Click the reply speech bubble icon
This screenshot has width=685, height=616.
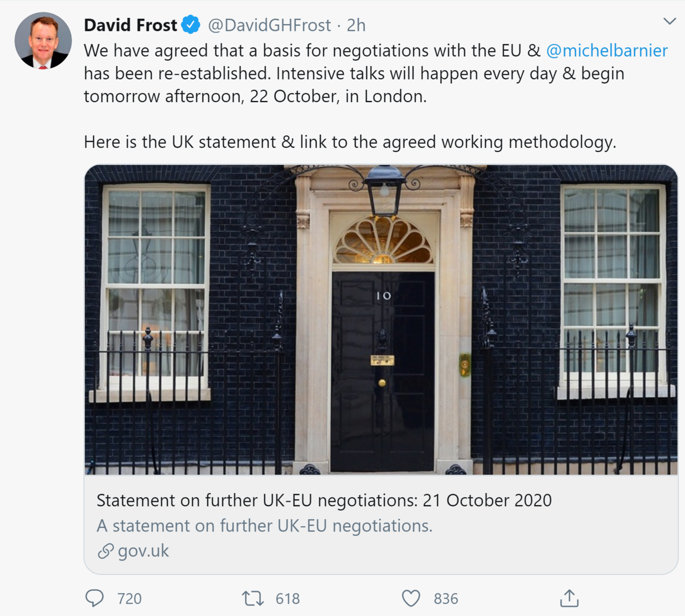pyautogui.click(x=95, y=598)
